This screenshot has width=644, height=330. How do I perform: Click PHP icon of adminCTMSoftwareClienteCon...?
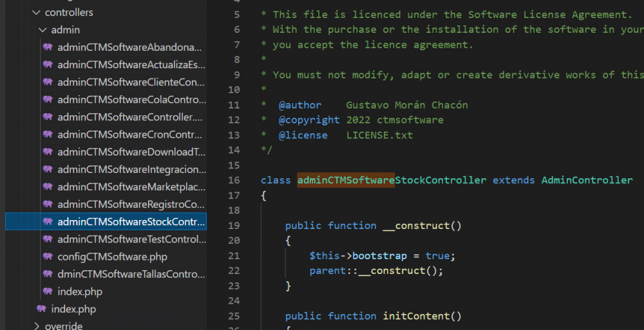pyautogui.click(x=48, y=82)
